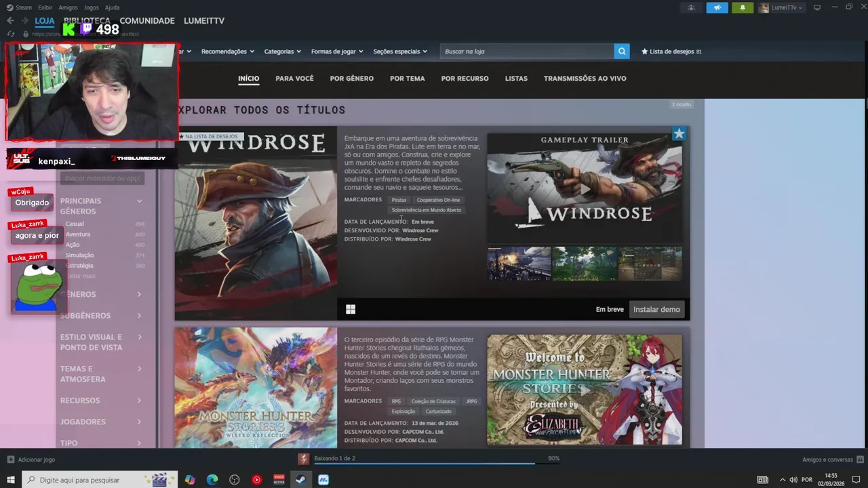Screen dimensions: 868x488
Task: Click the Instalar demo button for Windrose
Action: [656, 309]
